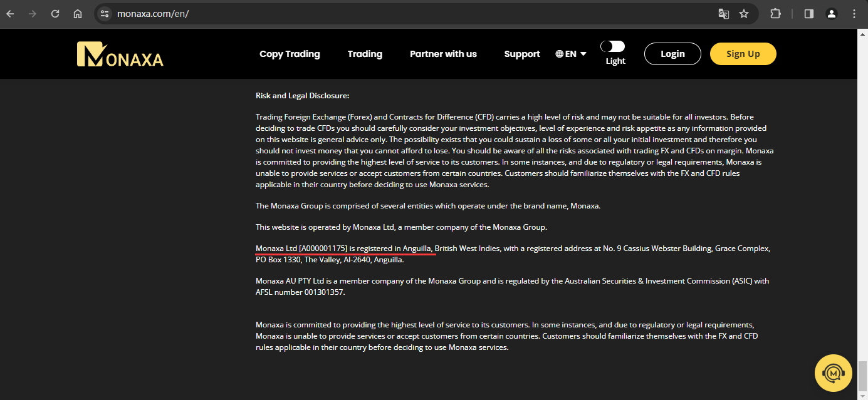The width and height of the screenshot is (868, 400).
Task: Open the Support menu
Action: (x=522, y=54)
